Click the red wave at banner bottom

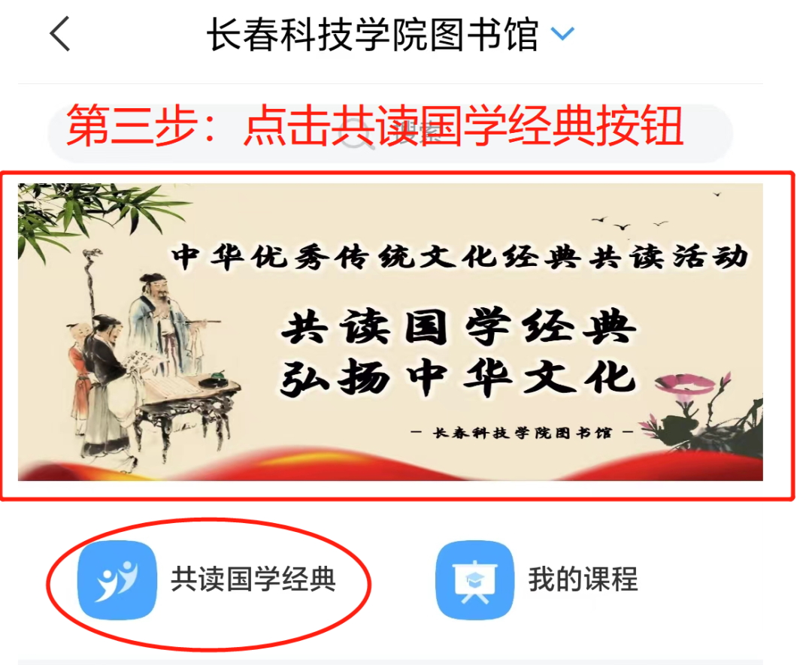pyautogui.click(x=390, y=466)
